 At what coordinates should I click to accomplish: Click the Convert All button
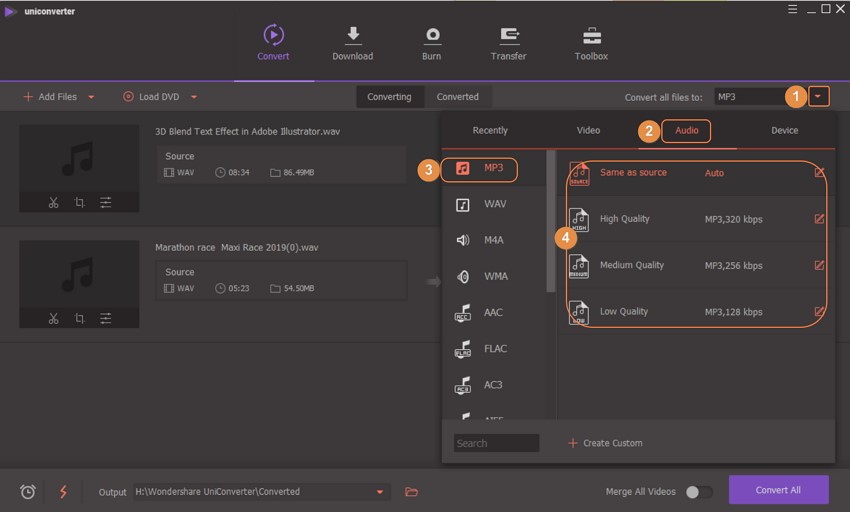coord(778,490)
